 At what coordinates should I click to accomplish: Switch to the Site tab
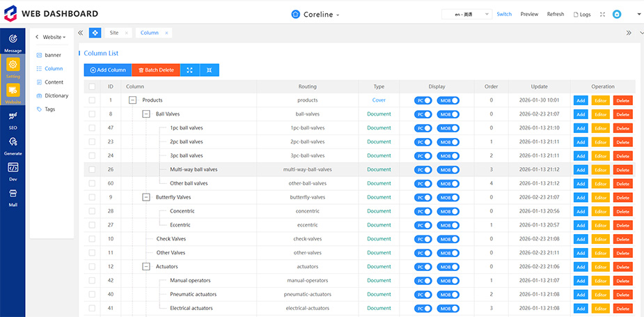pyautogui.click(x=114, y=33)
